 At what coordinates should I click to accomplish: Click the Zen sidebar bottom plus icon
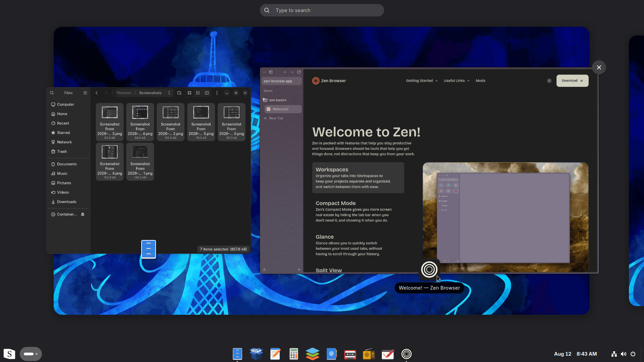click(x=299, y=269)
